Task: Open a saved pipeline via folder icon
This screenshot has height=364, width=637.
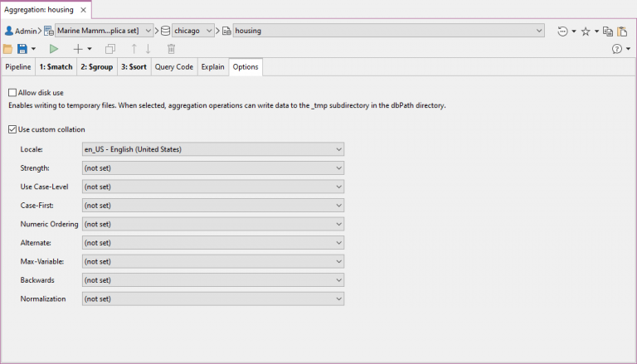Action: [x=8, y=50]
